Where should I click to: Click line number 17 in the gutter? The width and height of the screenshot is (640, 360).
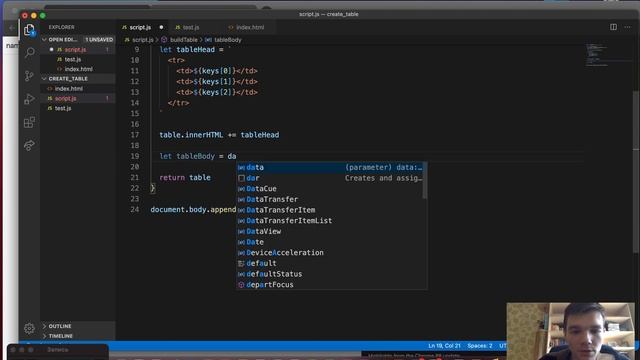coord(135,135)
